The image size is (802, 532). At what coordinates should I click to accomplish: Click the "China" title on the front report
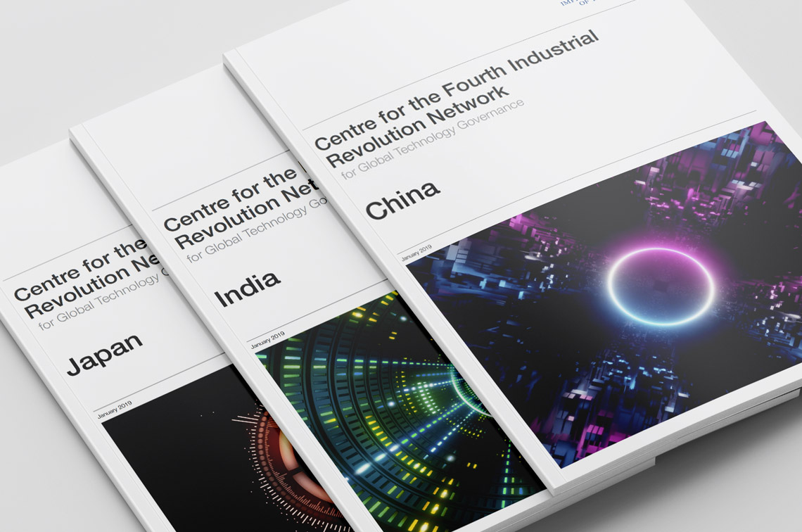coord(402,201)
